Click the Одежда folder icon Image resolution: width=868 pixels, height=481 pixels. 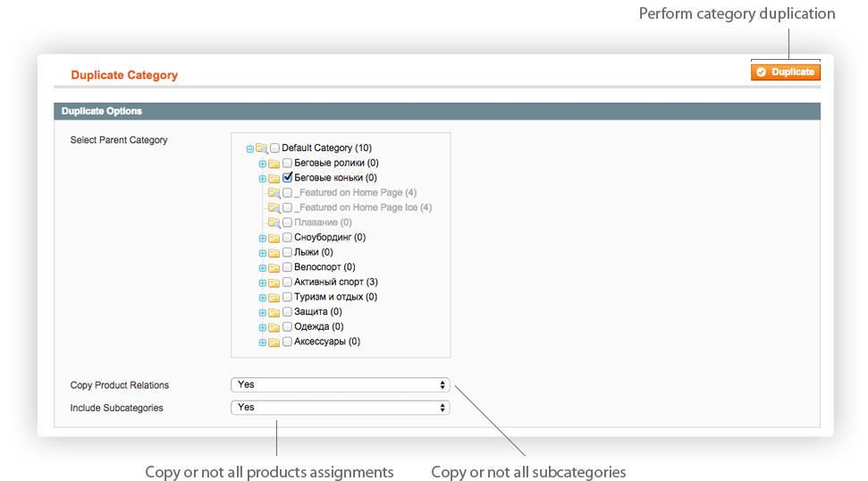pyautogui.click(x=274, y=328)
